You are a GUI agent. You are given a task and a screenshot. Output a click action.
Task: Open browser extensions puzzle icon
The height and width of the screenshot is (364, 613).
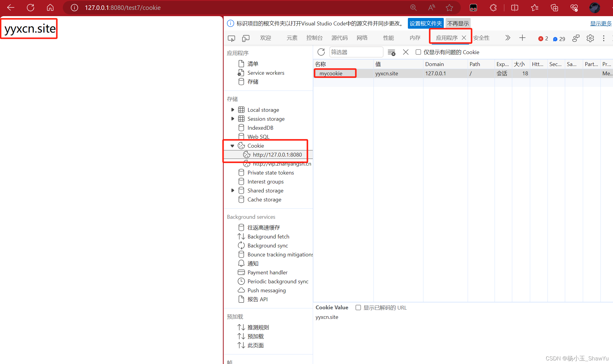click(493, 8)
